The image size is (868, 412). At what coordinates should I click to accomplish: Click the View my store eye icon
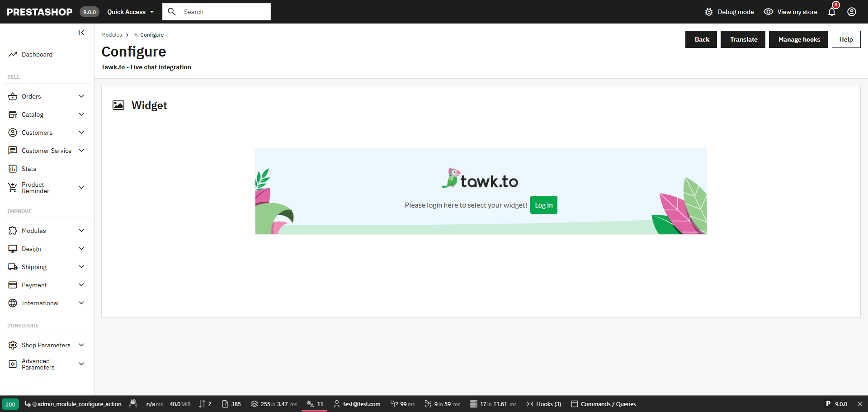click(769, 12)
